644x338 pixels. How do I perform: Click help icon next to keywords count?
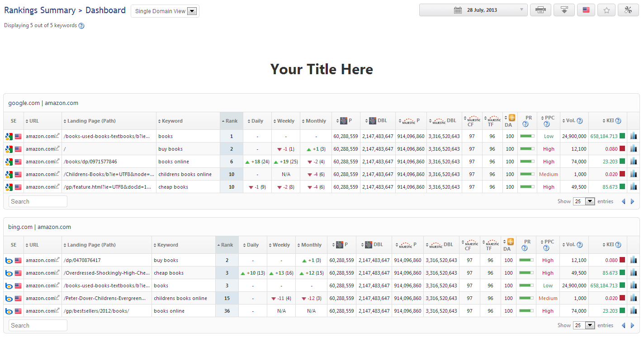pos(81,26)
